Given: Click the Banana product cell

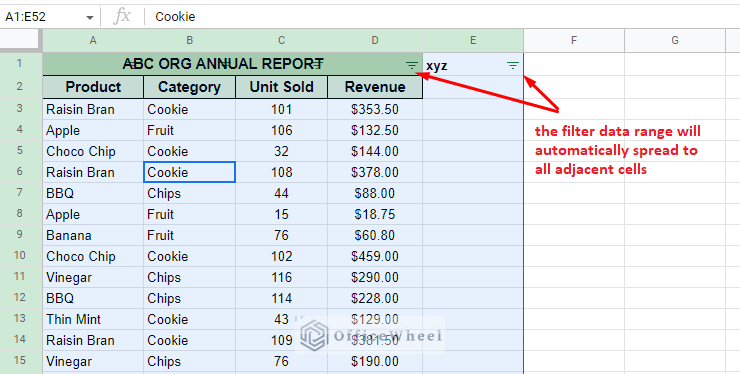Looking at the screenshot, I should (93, 235).
